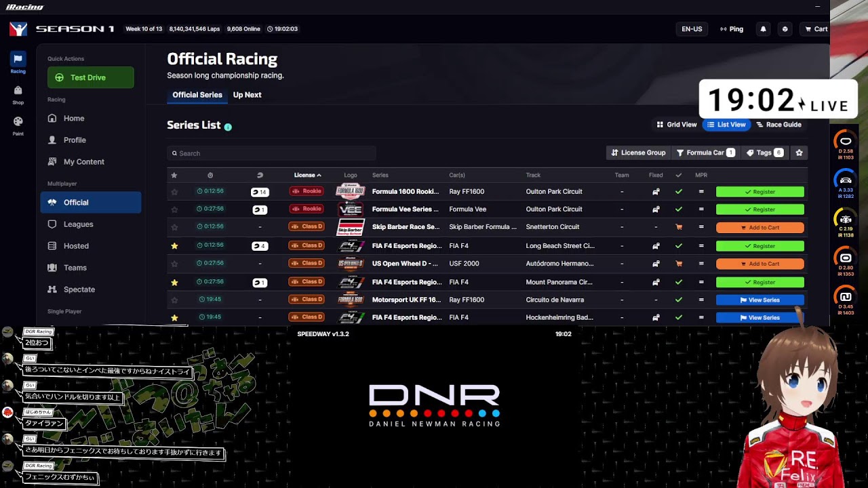Open the Formula Car filter dropdown

(x=705, y=153)
